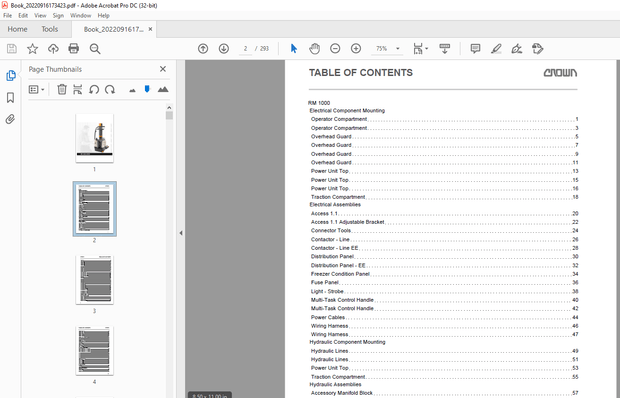Screen dimensions: 620x398
Task: Click the upload to cloud icon
Action: (x=53, y=49)
